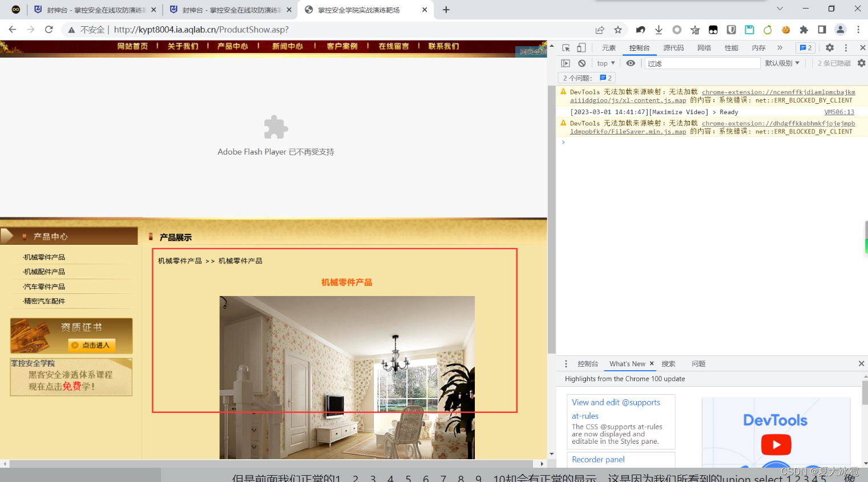Select the What's New drawer tab

(627, 364)
